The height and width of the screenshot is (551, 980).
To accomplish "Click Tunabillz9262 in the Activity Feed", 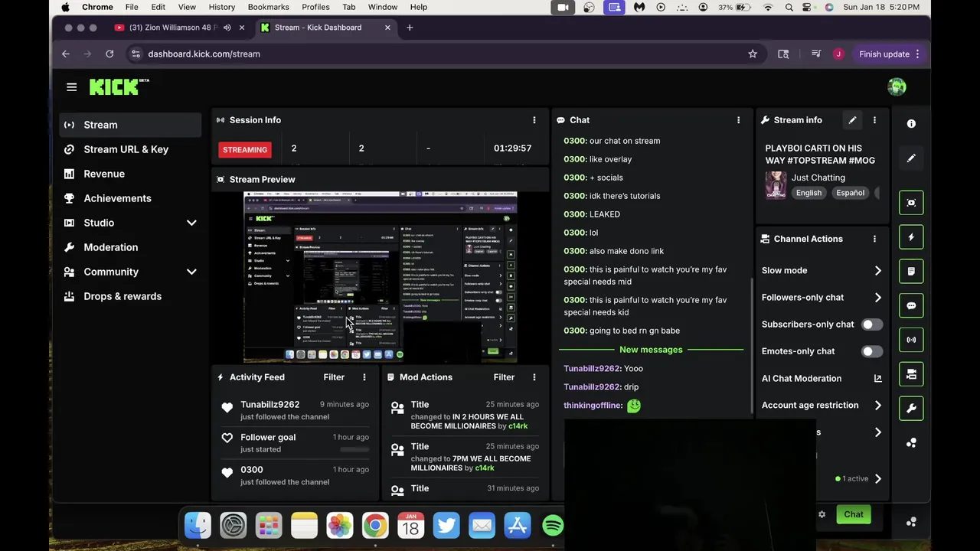I will coord(269,404).
